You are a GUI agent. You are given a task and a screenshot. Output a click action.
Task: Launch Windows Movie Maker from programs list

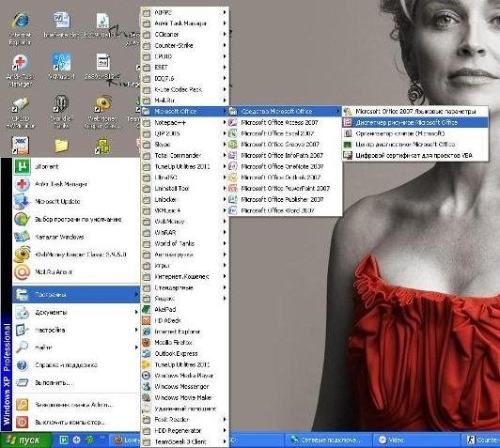point(184,397)
